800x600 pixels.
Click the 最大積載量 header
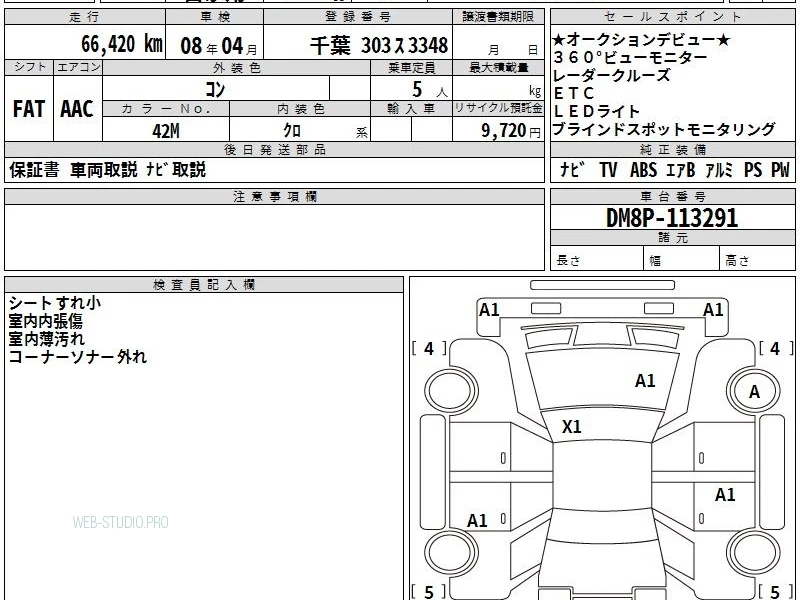(498, 68)
